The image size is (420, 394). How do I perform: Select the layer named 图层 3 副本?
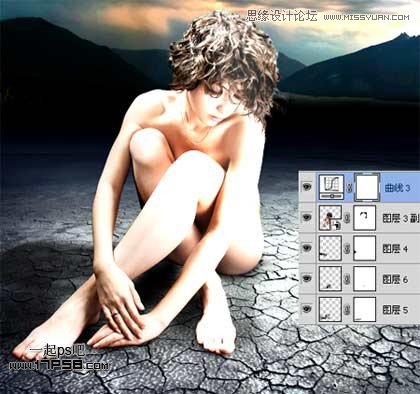click(x=401, y=218)
